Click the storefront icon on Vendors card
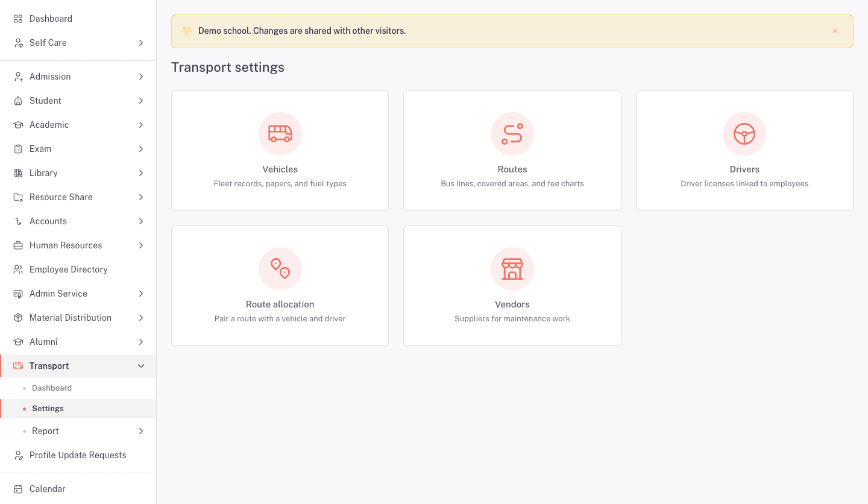The image size is (868, 504). coord(512,269)
